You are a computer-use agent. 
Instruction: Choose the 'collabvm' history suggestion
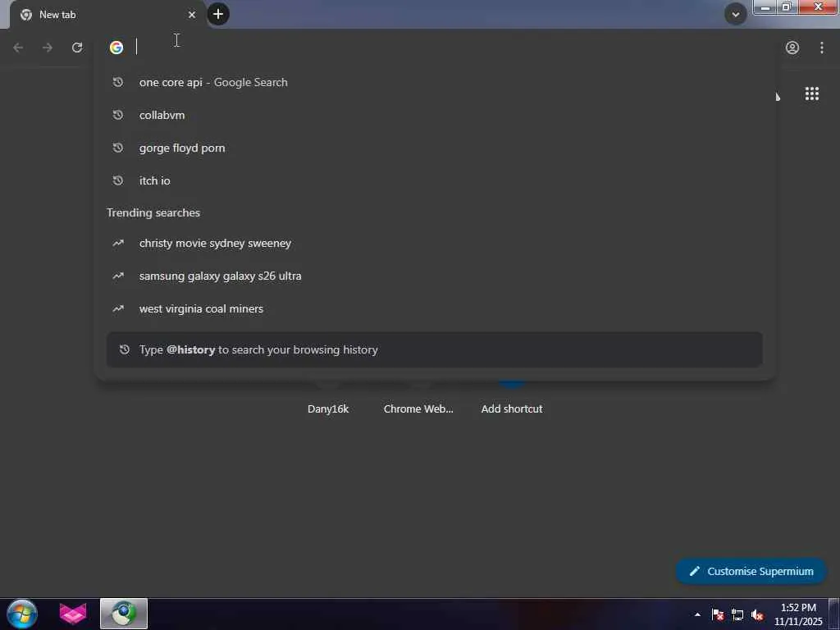pos(435,115)
